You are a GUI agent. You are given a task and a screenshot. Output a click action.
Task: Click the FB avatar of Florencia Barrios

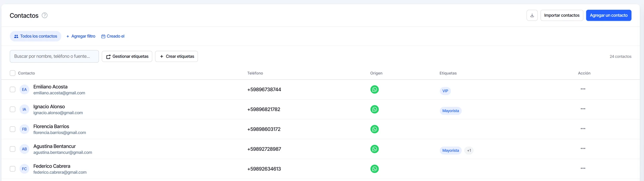pyautogui.click(x=24, y=129)
